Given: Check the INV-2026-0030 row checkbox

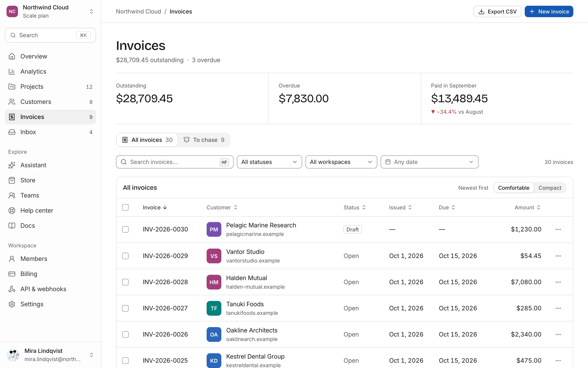Looking at the screenshot, I should 125,229.
